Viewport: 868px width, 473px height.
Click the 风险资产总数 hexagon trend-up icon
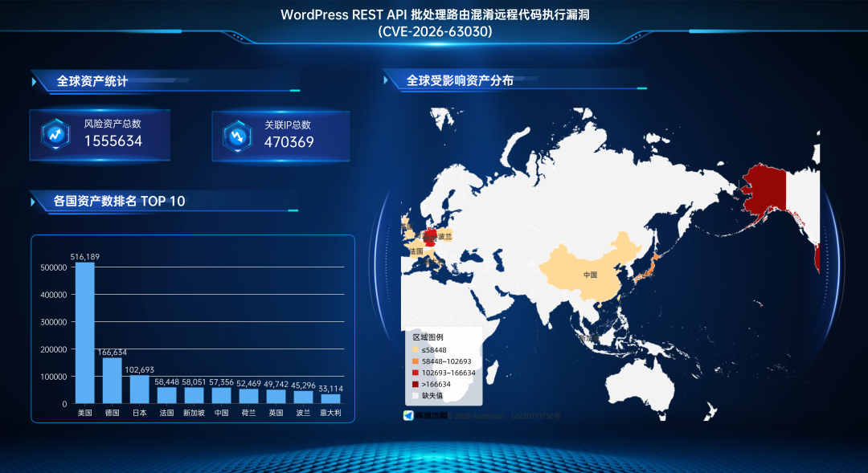coord(55,134)
